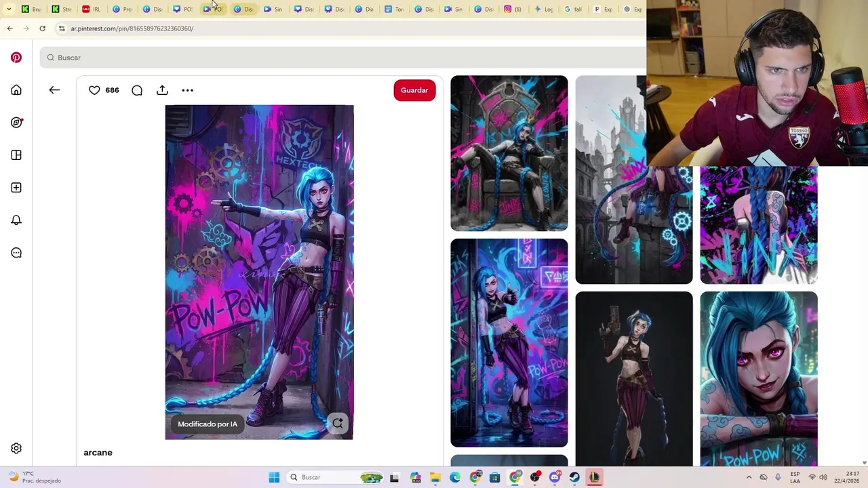
Task: Open the Jinx on throne related pin
Action: 509,153
